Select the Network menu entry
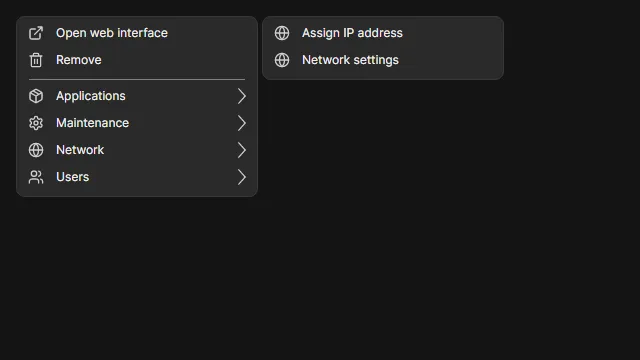Viewport: 640px width, 360px height. coord(137,150)
